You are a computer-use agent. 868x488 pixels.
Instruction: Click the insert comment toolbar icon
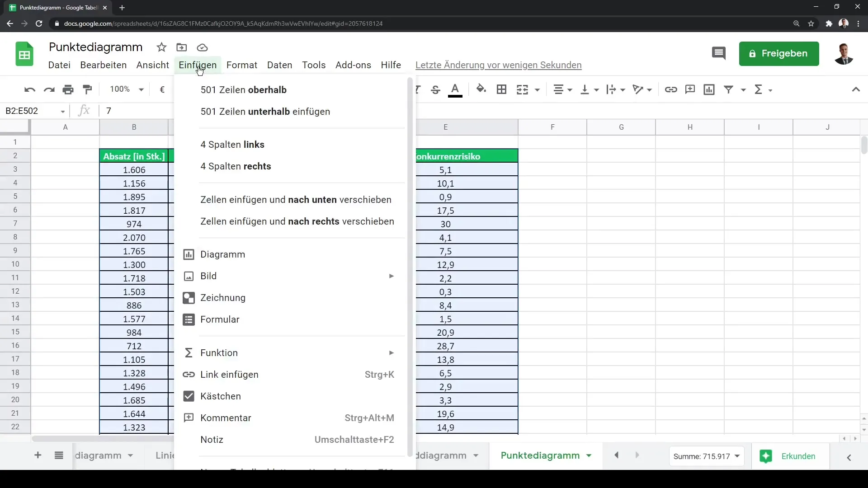pos(690,89)
